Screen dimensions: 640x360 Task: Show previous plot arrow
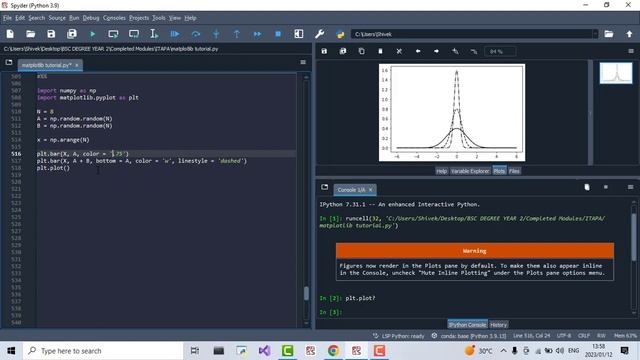418,51
